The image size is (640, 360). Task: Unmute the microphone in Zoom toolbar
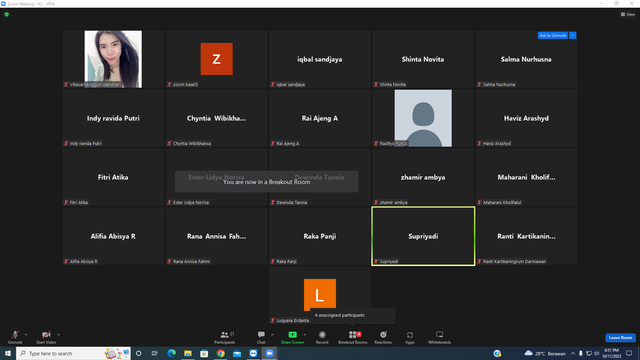pyautogui.click(x=15, y=337)
